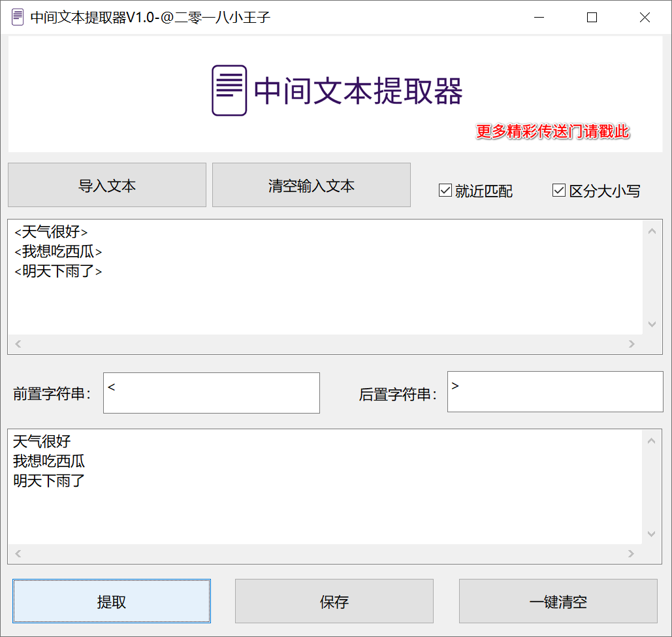The height and width of the screenshot is (637, 672).
Task: Click the 提取 button
Action: (112, 602)
